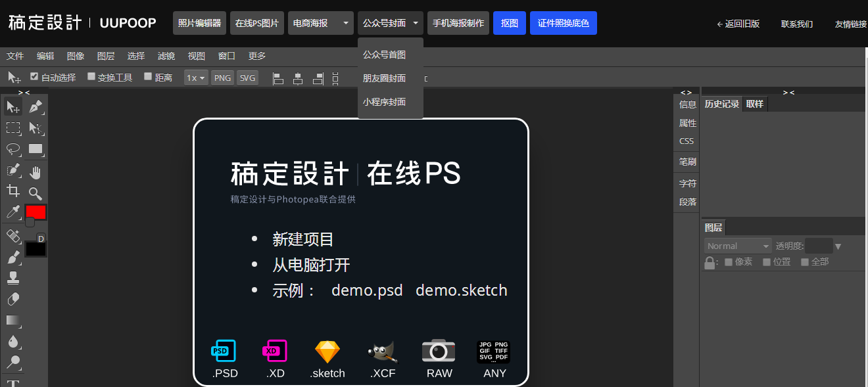Screen dimensions: 868x387
Task: Uncheck the 自动选择 checkbox
Action: tap(35, 76)
